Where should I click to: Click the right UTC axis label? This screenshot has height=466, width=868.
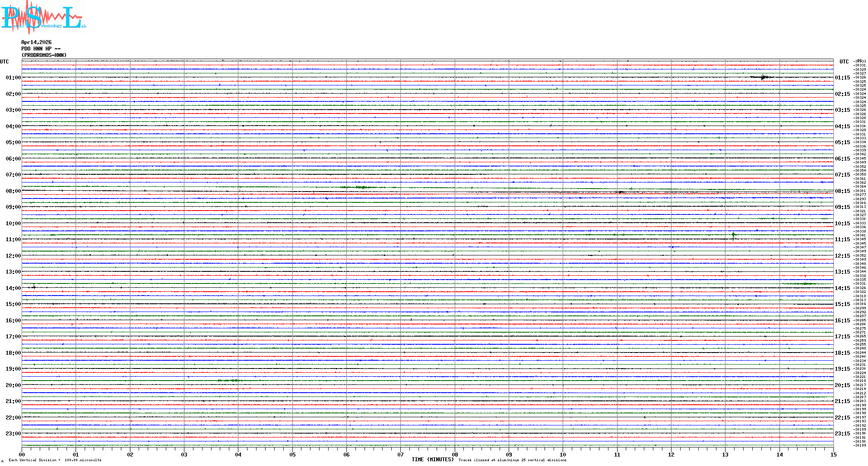tap(844, 62)
